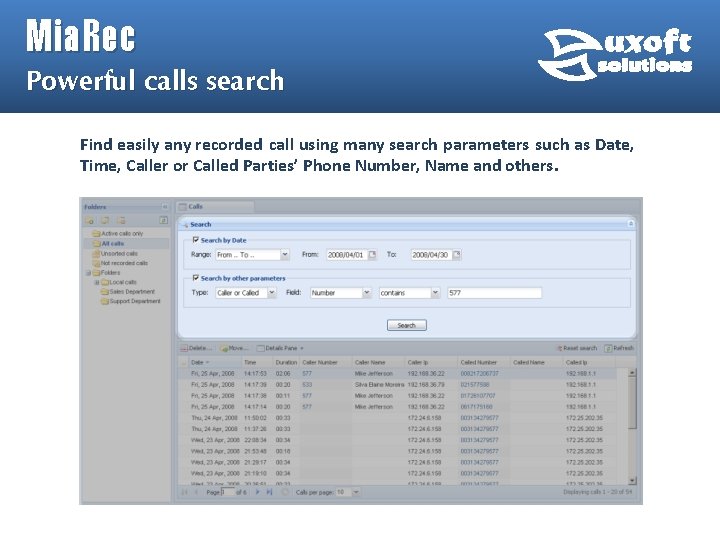Select the Unsorted calls folder
Image resolution: width=720 pixels, height=540 pixels.
coord(115,253)
